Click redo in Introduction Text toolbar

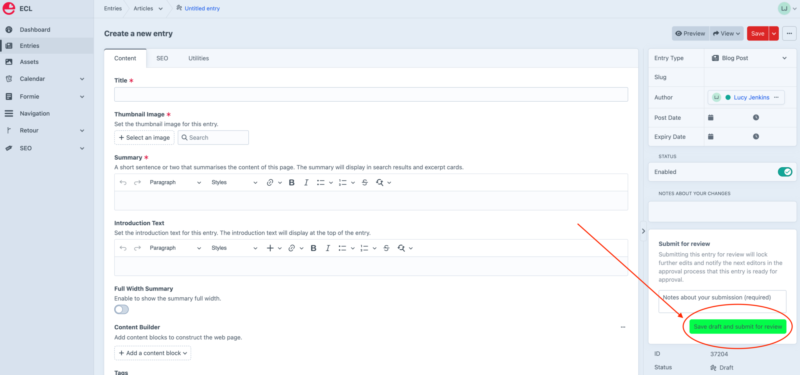pos(137,248)
